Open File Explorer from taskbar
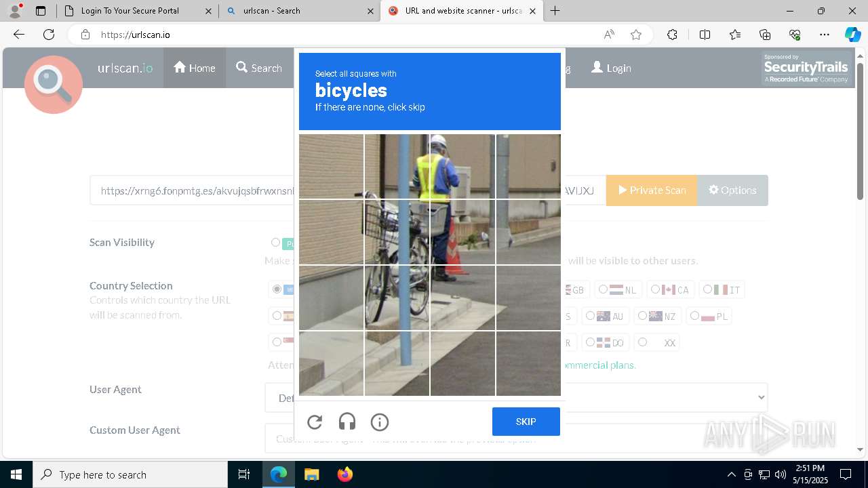The width and height of the screenshot is (868, 488). [x=311, y=474]
